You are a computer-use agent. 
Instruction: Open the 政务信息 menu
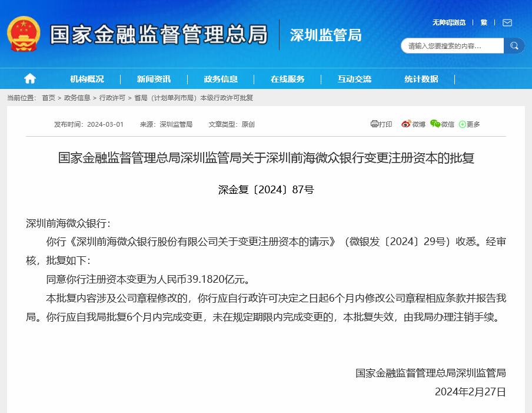coord(221,79)
